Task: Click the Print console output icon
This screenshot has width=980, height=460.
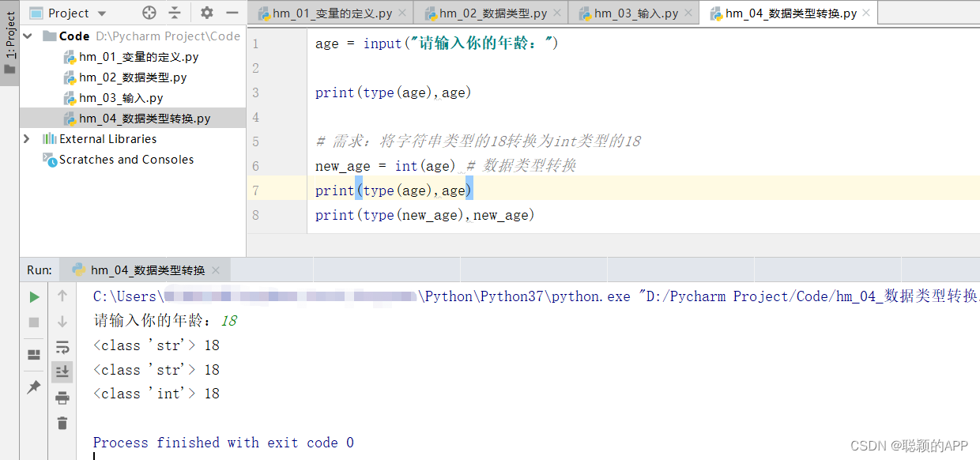Action: (x=62, y=398)
